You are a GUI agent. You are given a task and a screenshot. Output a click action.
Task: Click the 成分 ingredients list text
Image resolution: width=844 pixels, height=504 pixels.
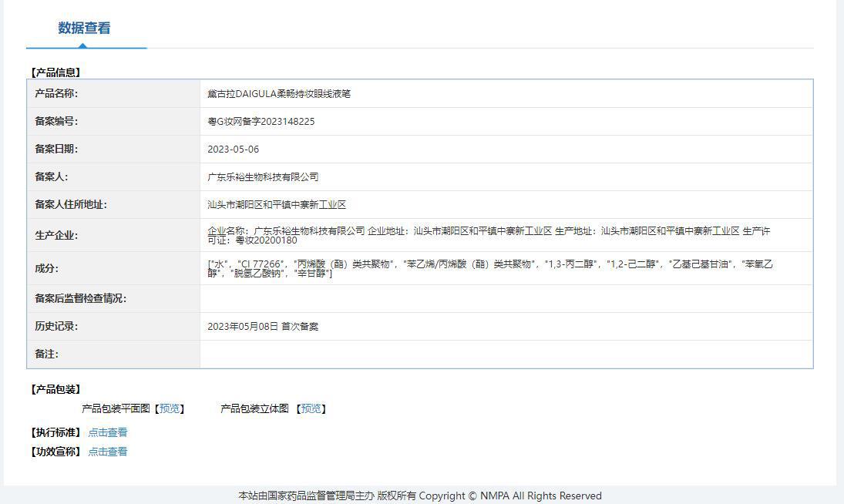pyautogui.click(x=489, y=268)
